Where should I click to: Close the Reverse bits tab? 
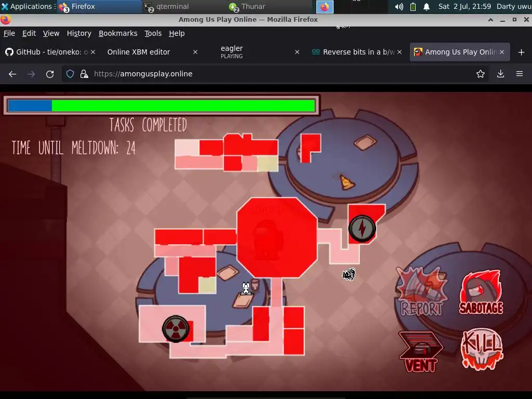point(400,52)
